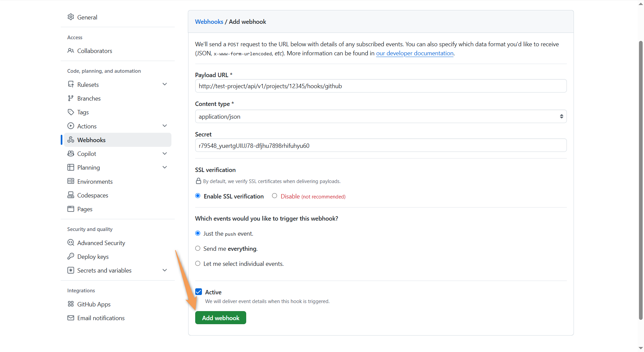The width and height of the screenshot is (644, 352).
Task: Expand the Actions chevron
Action: [165, 126]
